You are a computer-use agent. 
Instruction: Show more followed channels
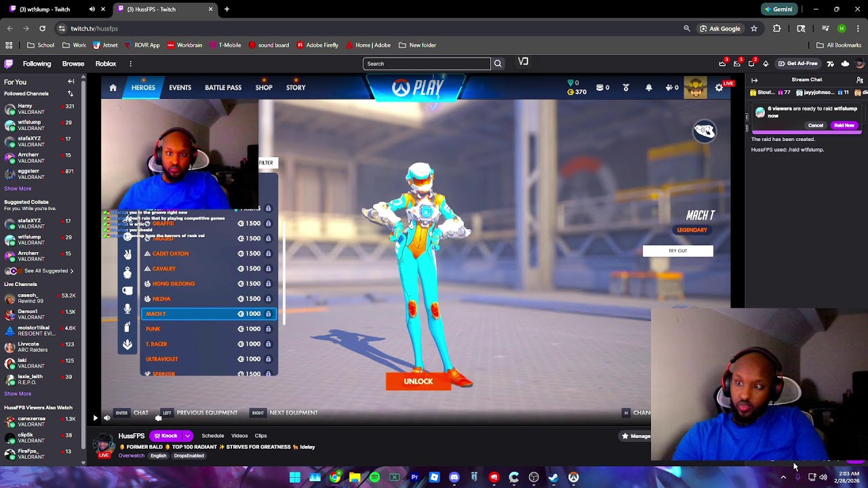[18, 188]
